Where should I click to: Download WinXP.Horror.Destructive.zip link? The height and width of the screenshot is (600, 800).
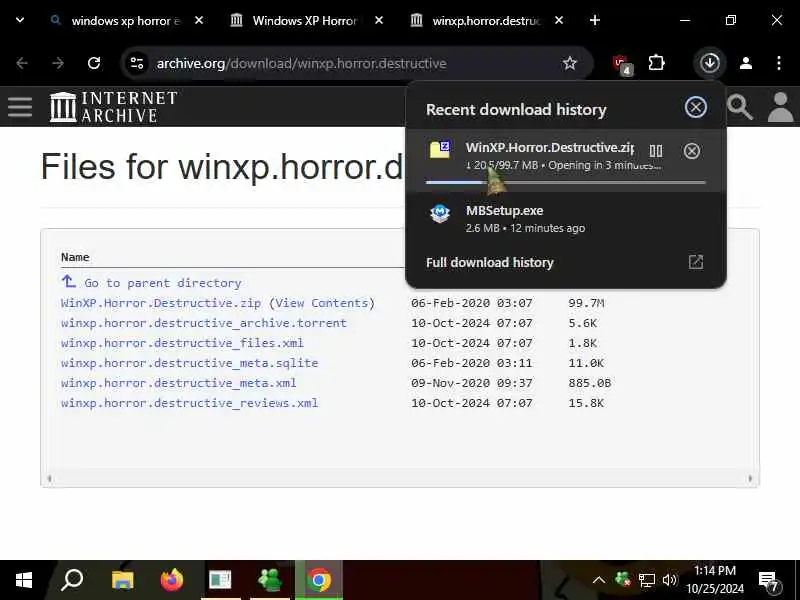tap(161, 303)
